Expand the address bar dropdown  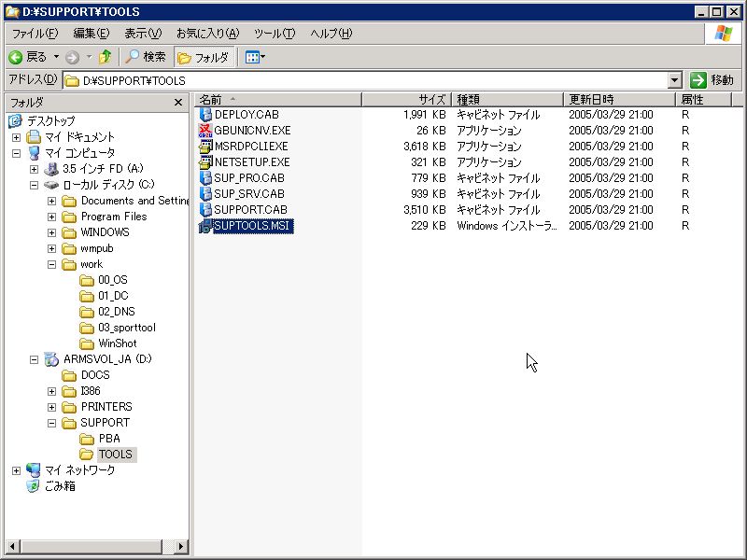[x=674, y=80]
